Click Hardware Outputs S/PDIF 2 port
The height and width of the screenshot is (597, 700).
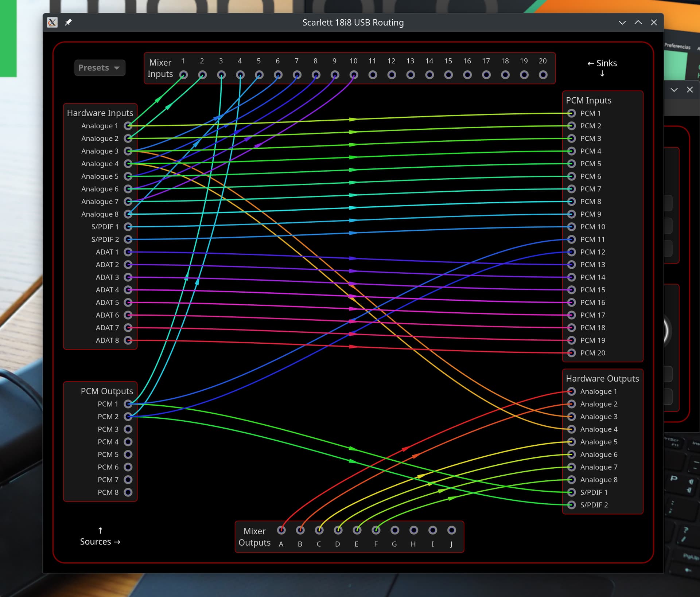tap(572, 505)
